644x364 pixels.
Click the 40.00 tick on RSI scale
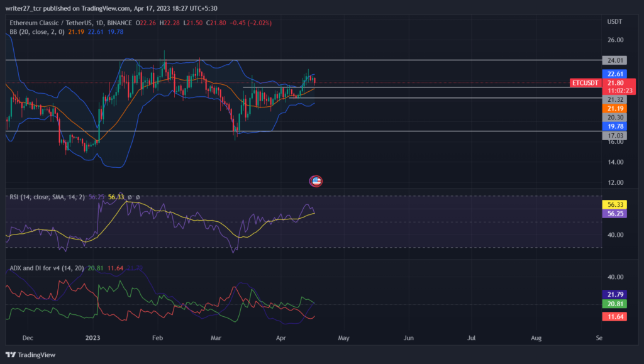click(x=615, y=234)
